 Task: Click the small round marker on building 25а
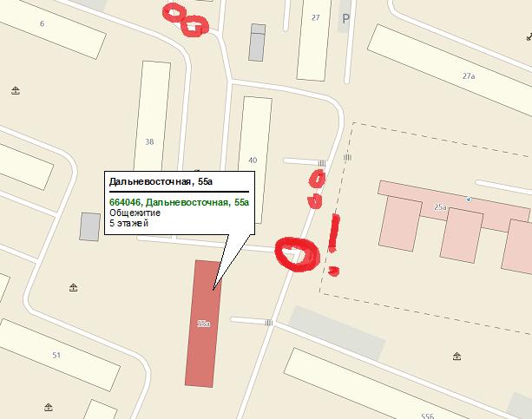tap(469, 200)
